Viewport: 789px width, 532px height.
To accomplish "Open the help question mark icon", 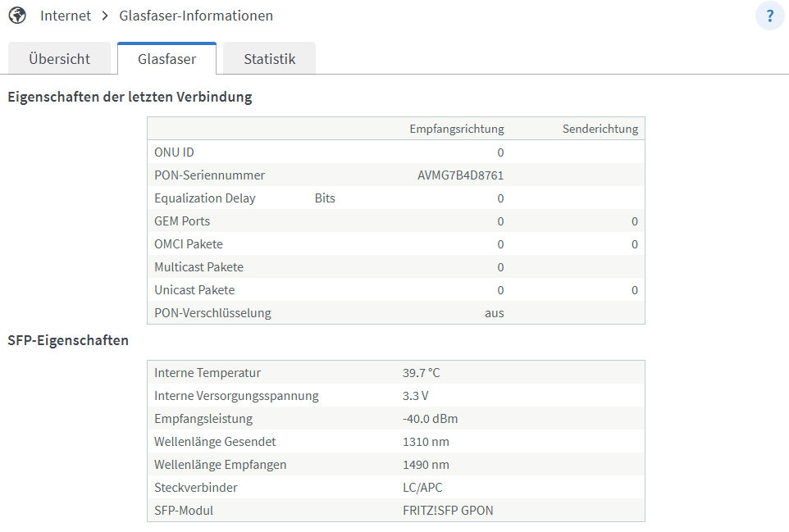I will [770, 16].
